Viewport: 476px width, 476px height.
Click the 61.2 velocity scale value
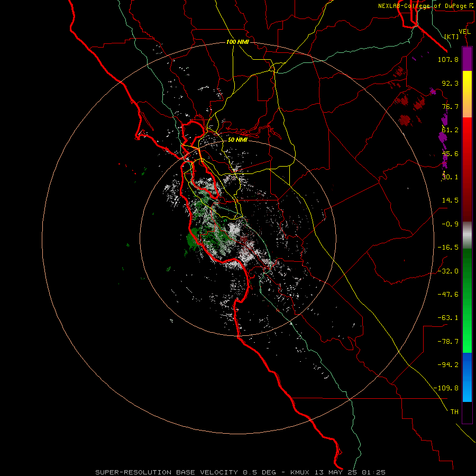(450, 130)
